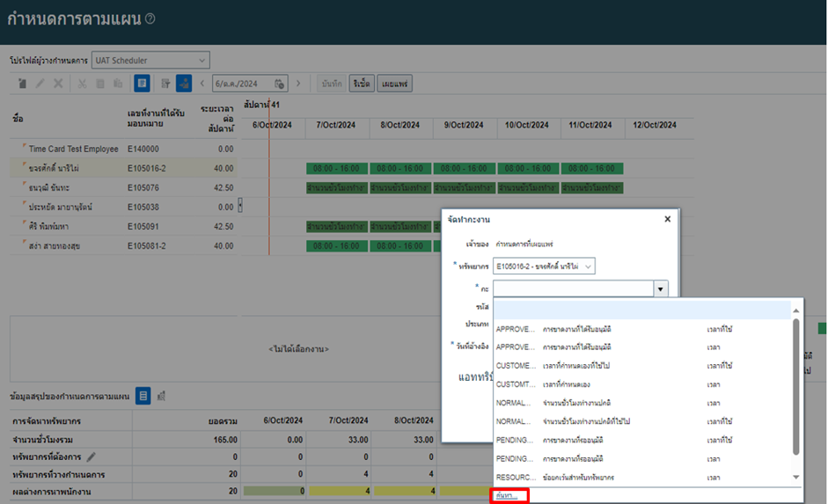The height and width of the screenshot is (504, 828).
Task: Go to previous week with left arrow
Action: tap(203, 84)
